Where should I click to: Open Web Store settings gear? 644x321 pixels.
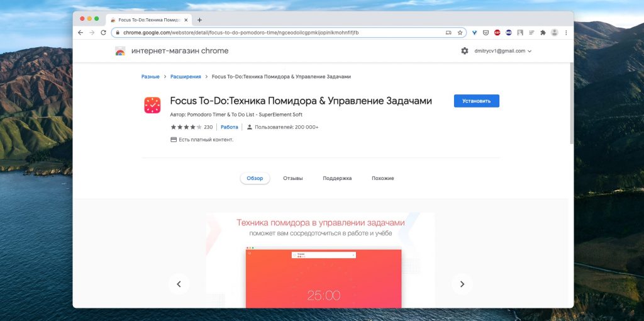(x=465, y=51)
